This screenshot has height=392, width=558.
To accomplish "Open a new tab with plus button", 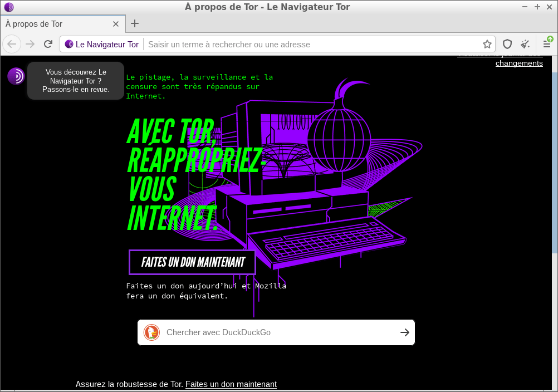I will click(135, 23).
